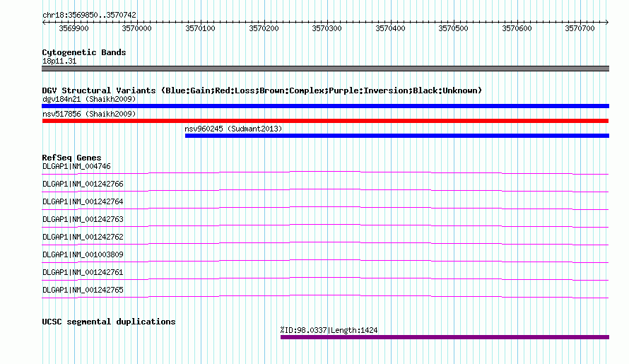Click the ruler's right arrow end

606,23
